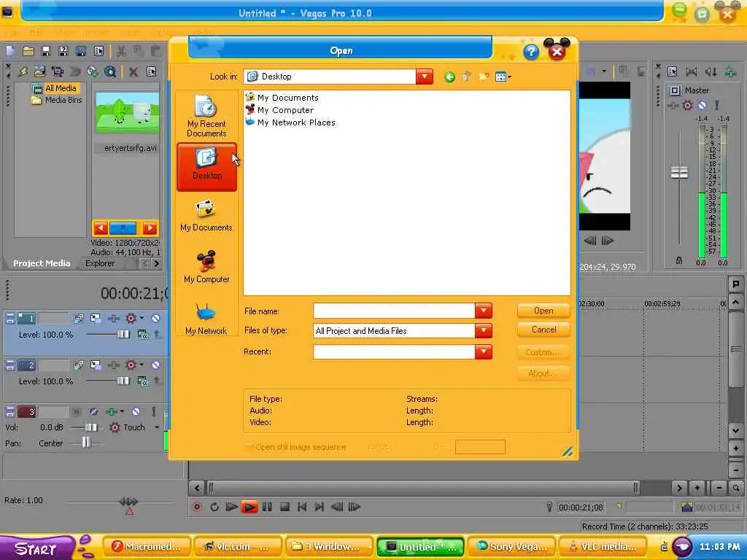Open Views menu dropdown in Open dialog
This screenshot has width=747, height=560.
503,77
